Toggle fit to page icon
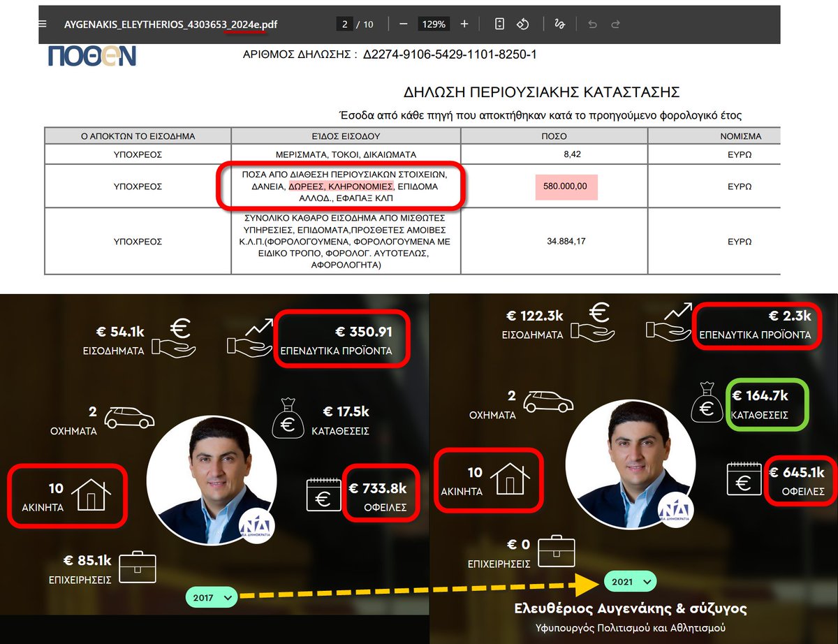 coord(499,24)
